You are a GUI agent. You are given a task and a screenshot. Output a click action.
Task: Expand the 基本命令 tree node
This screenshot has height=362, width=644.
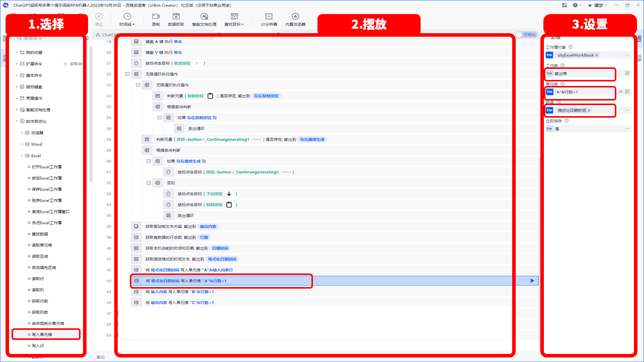pyautogui.click(x=16, y=75)
